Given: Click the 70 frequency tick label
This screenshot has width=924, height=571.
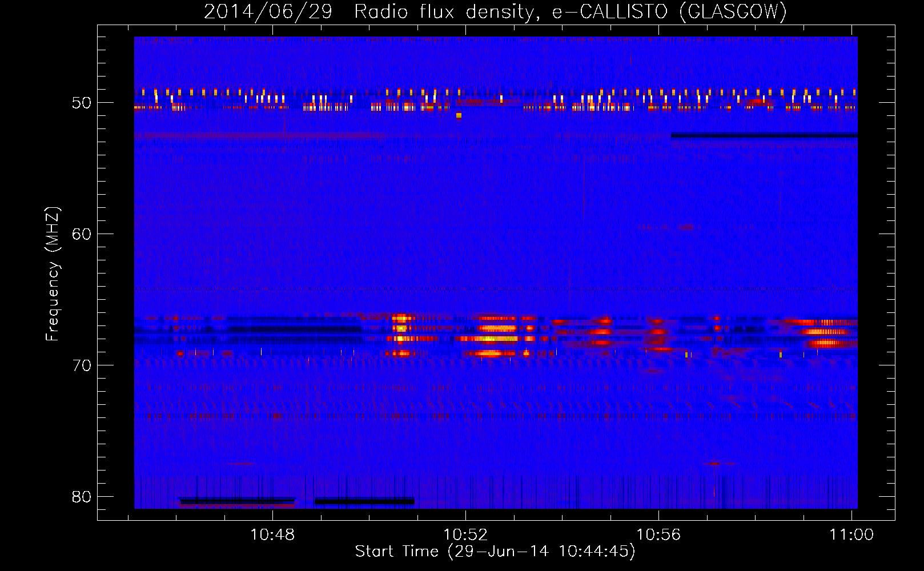Looking at the screenshot, I should [82, 365].
